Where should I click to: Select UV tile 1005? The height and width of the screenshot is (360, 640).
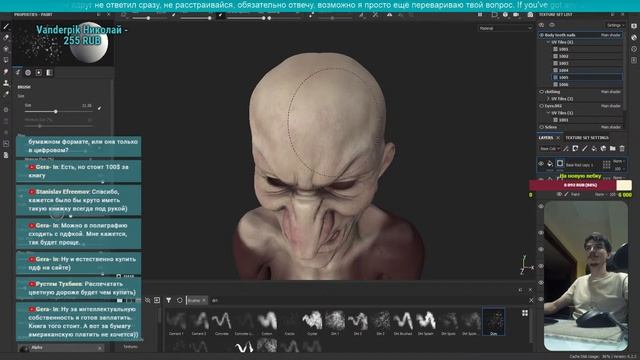pyautogui.click(x=587, y=77)
